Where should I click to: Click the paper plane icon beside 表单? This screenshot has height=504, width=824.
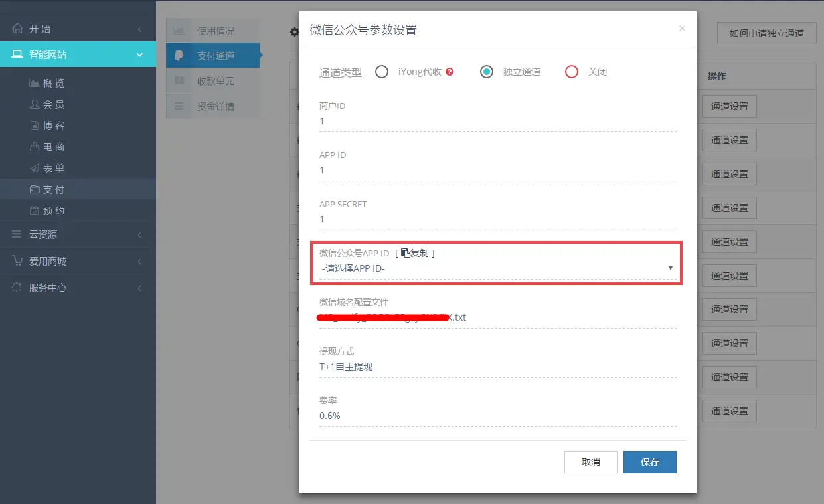click(35, 168)
